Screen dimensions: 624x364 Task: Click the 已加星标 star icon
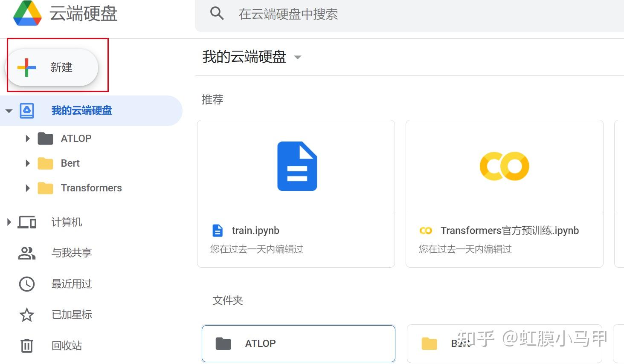tap(27, 315)
